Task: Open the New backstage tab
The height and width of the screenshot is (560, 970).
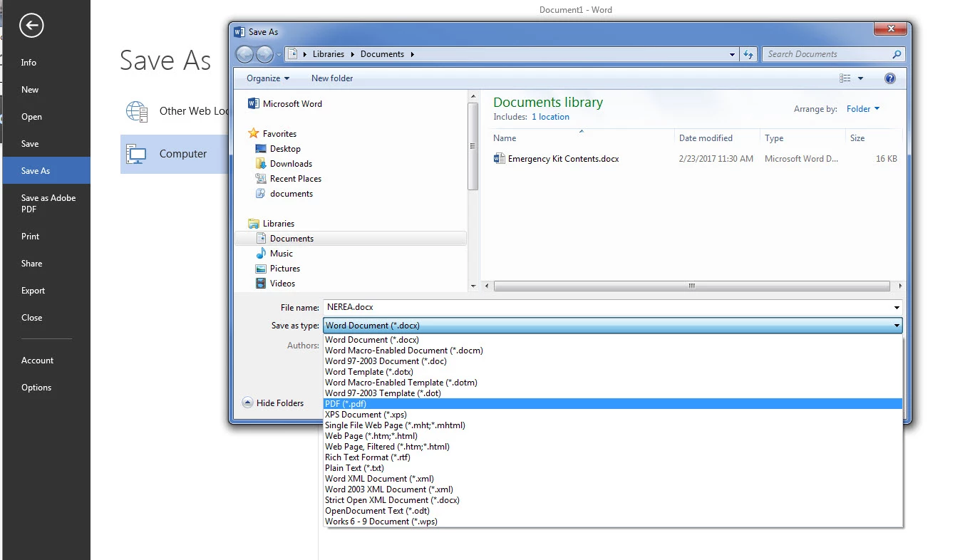Action: (x=46, y=90)
